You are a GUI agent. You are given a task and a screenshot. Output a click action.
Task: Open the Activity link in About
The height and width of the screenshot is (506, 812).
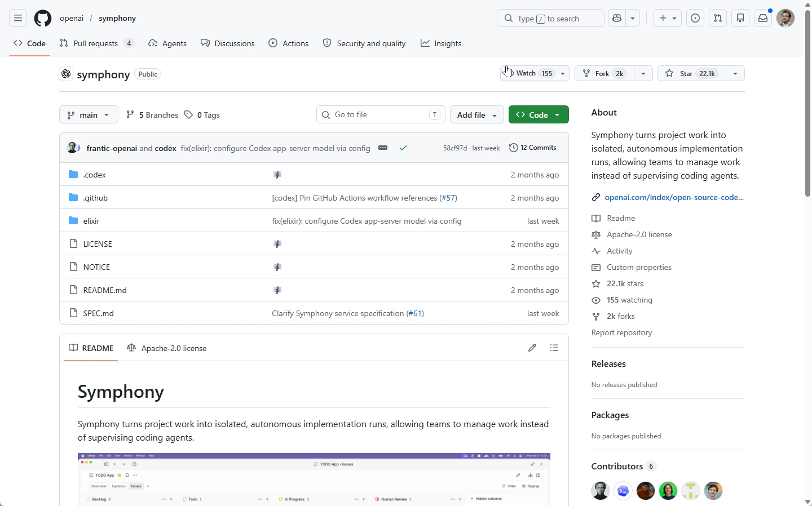pyautogui.click(x=612, y=251)
